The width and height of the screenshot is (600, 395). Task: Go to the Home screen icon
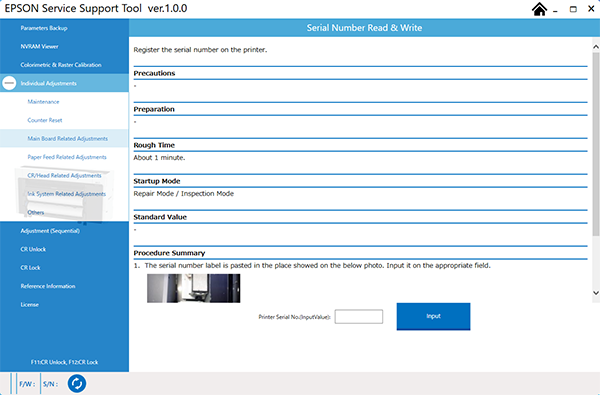pyautogui.click(x=539, y=9)
